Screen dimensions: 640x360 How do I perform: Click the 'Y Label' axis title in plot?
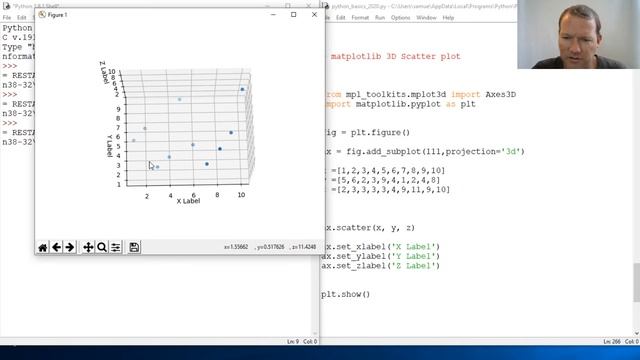(x=109, y=146)
